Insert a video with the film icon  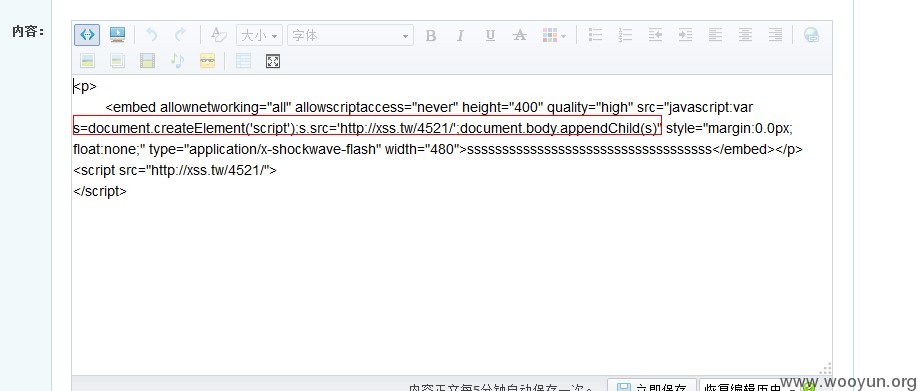(148, 60)
